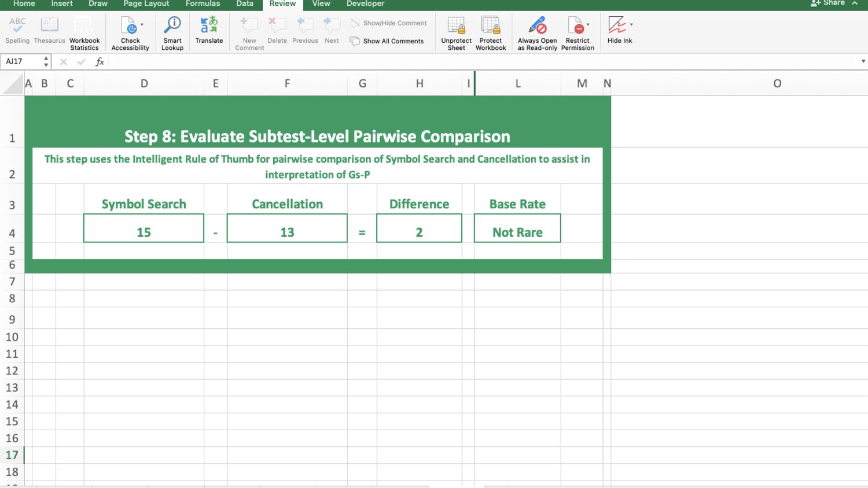Viewport: 868px width, 488px height.
Task: Run Check Accessibility
Action: pyautogui.click(x=130, y=34)
